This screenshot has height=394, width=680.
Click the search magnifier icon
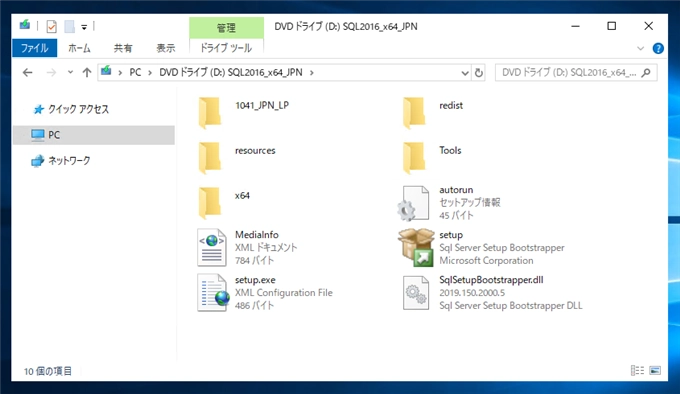tap(646, 72)
